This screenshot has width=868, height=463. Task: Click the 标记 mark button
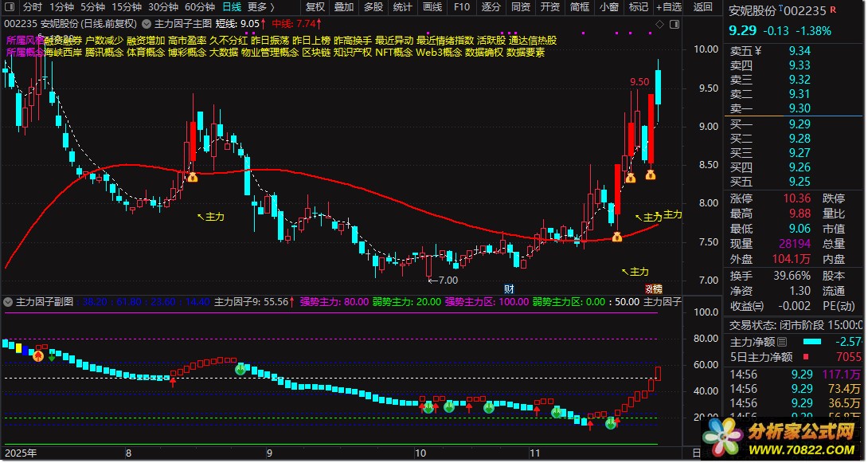tap(639, 7)
